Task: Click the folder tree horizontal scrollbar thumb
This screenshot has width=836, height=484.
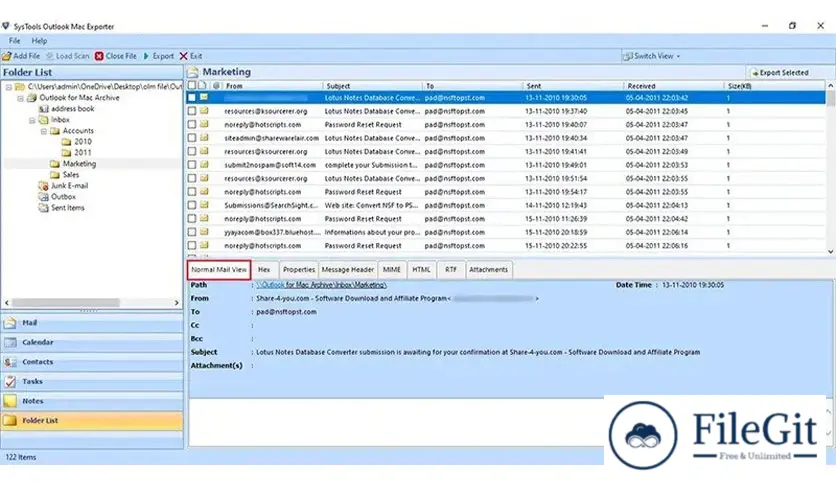Action: [x=66, y=303]
